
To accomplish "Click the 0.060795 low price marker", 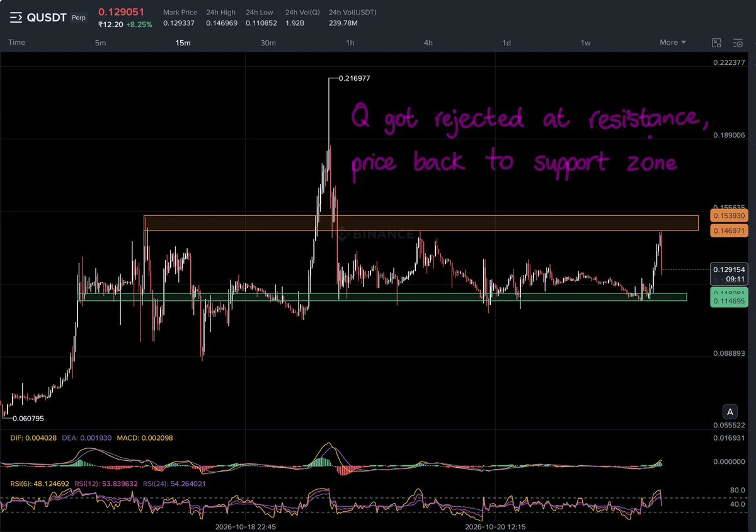I will [28, 418].
